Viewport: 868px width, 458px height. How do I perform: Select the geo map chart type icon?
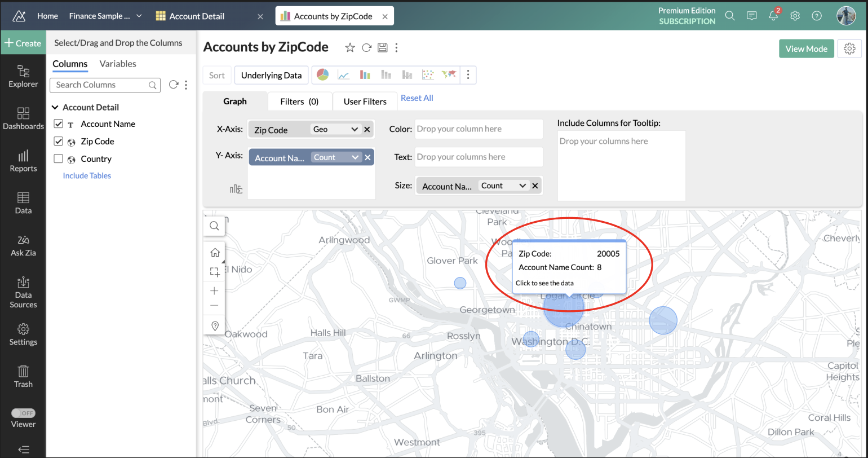(449, 74)
